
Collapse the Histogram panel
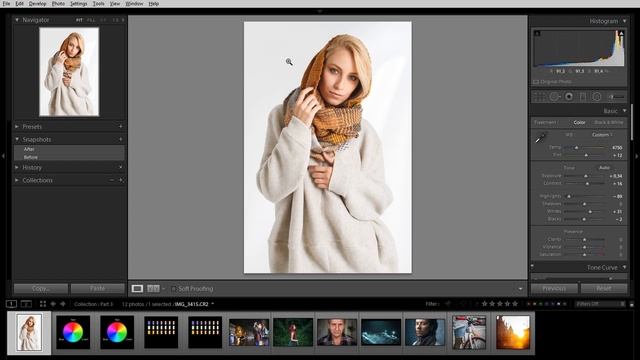624,21
